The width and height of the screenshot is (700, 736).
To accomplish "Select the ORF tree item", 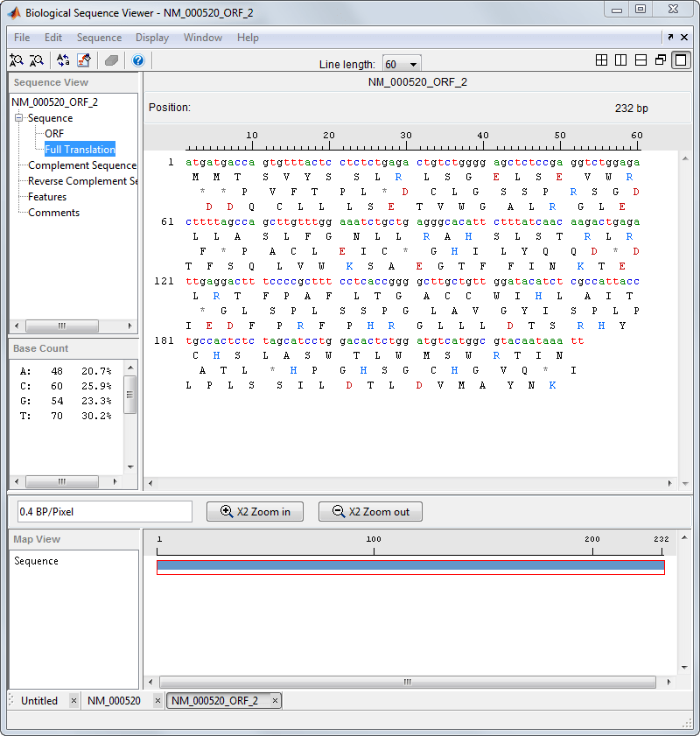I will [x=54, y=134].
